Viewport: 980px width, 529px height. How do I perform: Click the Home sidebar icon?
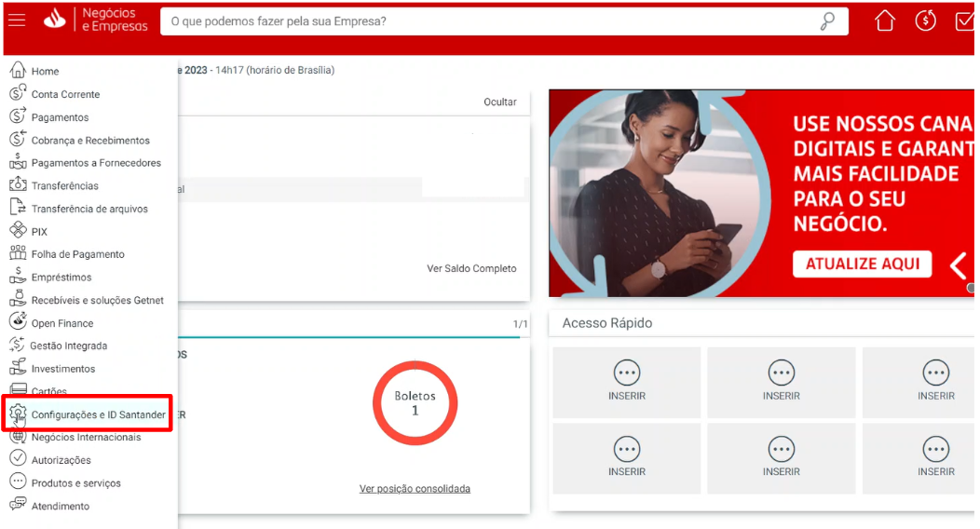point(18,70)
